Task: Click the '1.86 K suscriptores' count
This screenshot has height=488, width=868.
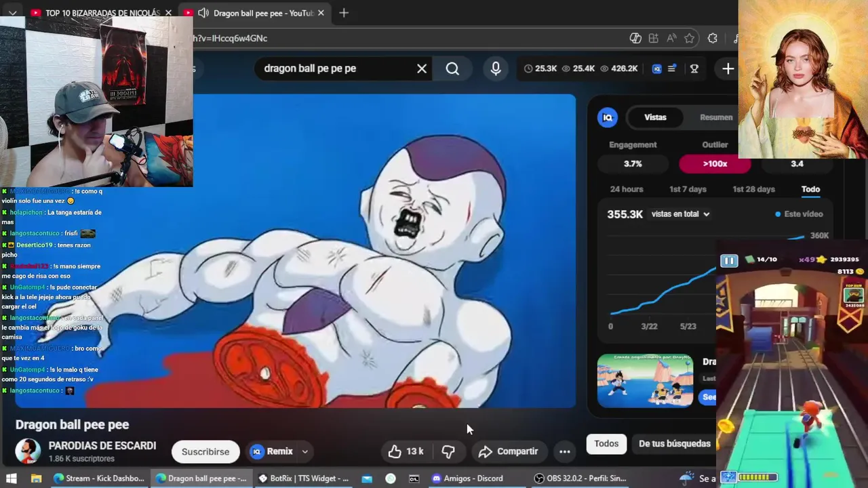Action: point(81,459)
